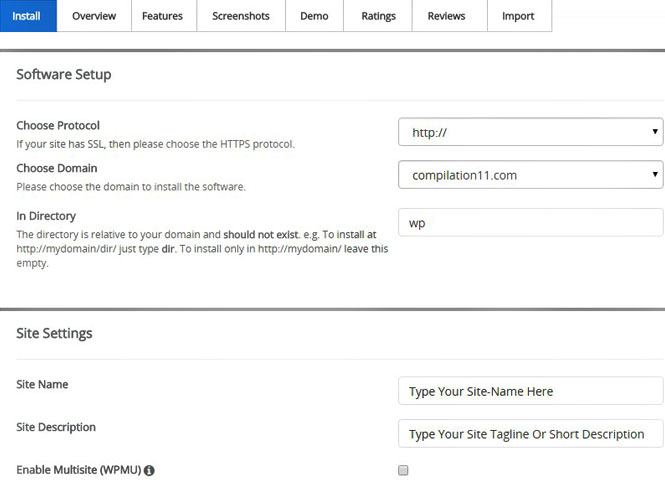Enable the Multisite (WPMU) checkbox
665x485 pixels.
click(403, 470)
